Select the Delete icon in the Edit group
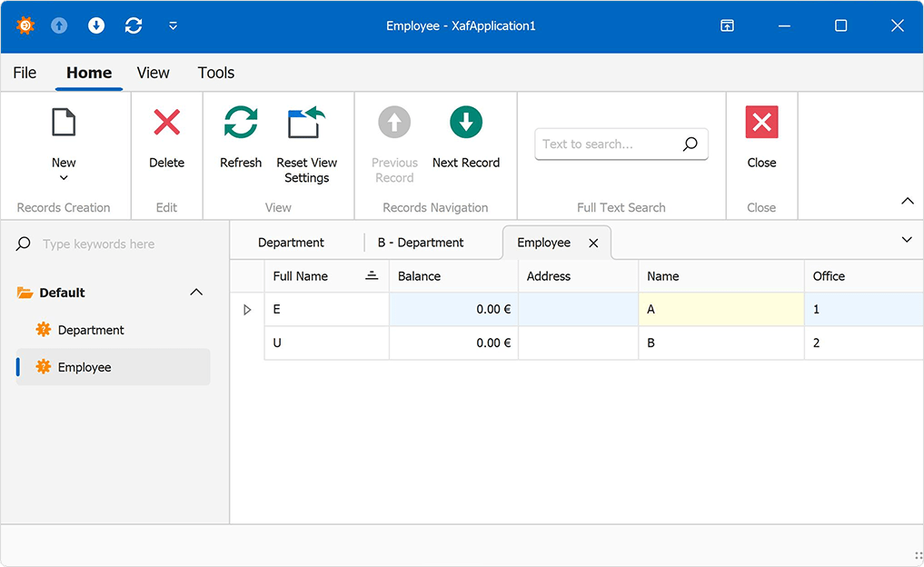Viewport: 924px width, 567px height. 166,124
